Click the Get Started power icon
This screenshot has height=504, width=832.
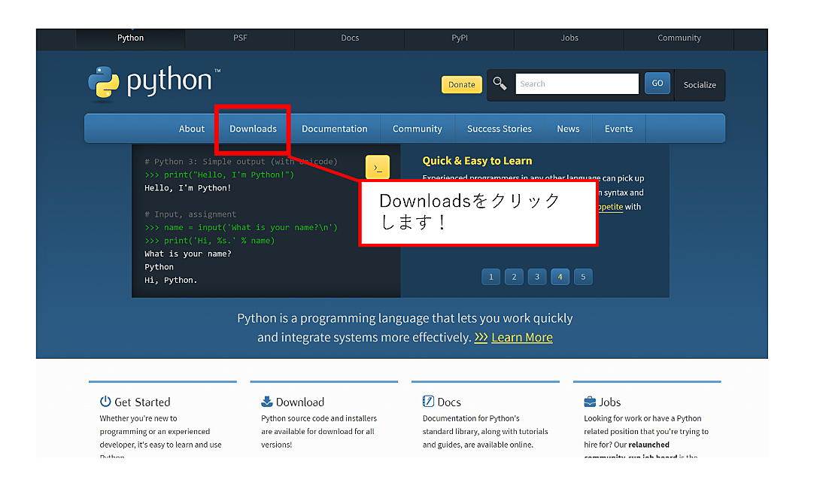click(105, 402)
